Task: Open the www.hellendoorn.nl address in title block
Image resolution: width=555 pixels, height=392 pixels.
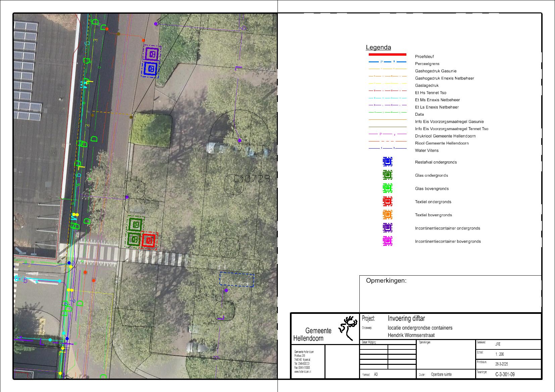Action: tap(303, 372)
